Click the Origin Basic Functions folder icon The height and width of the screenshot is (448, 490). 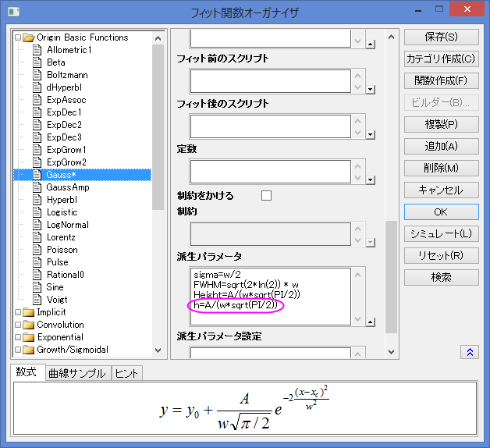click(x=29, y=37)
